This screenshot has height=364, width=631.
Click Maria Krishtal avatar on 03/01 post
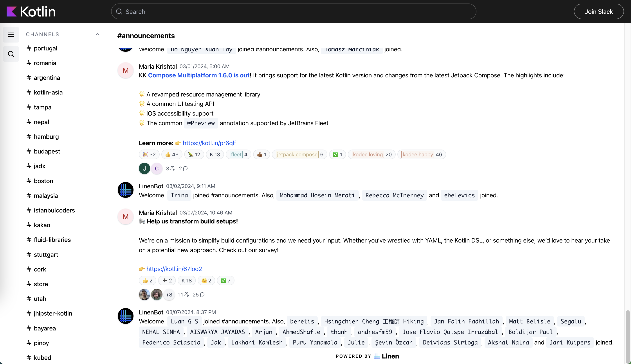pyautogui.click(x=125, y=70)
